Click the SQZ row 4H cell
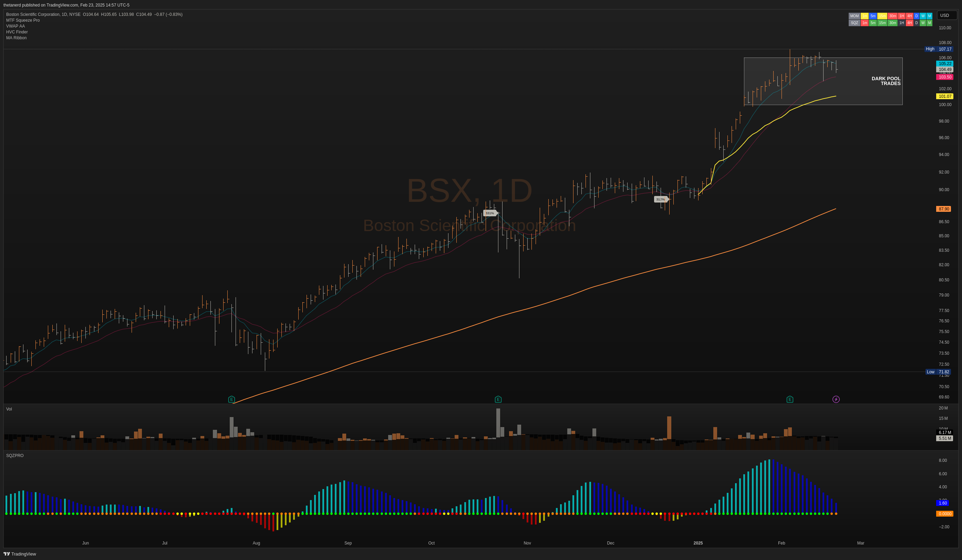Screen dimensions: 962x560 click(910, 23)
